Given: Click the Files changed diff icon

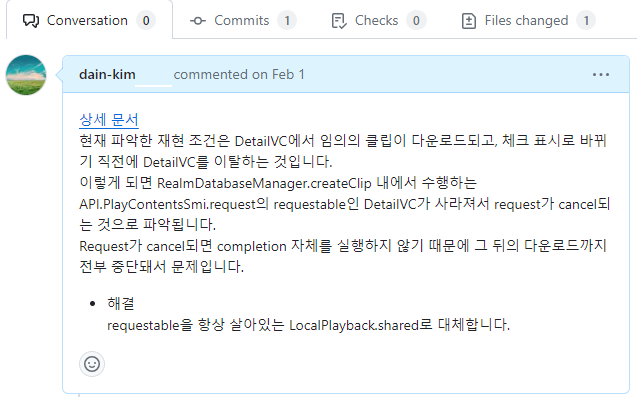Looking at the screenshot, I should click(x=469, y=21).
